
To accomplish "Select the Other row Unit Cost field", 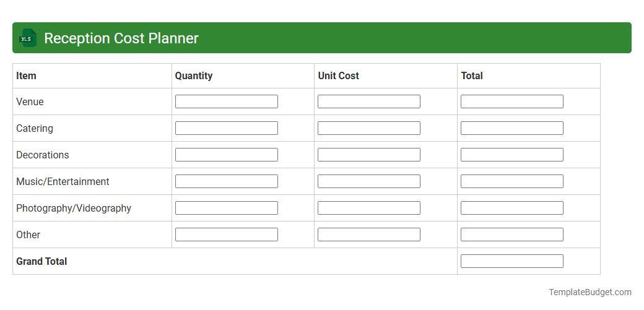I will tap(369, 235).
